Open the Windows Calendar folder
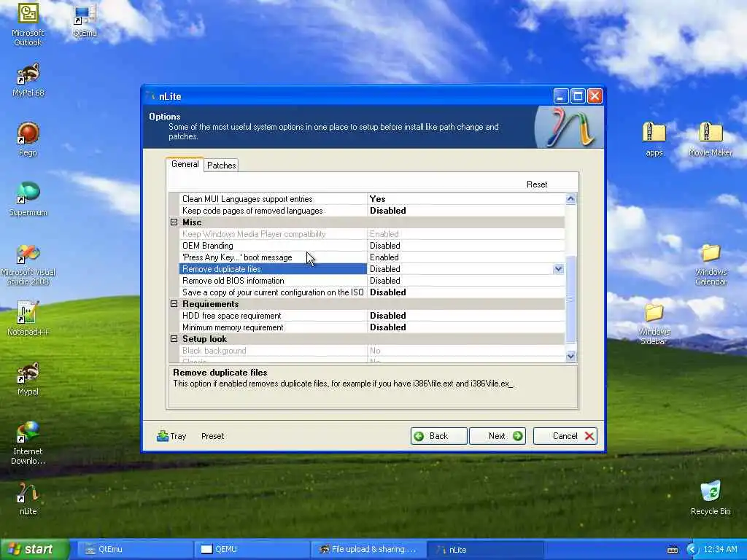This screenshot has width=747, height=560. 711,265
